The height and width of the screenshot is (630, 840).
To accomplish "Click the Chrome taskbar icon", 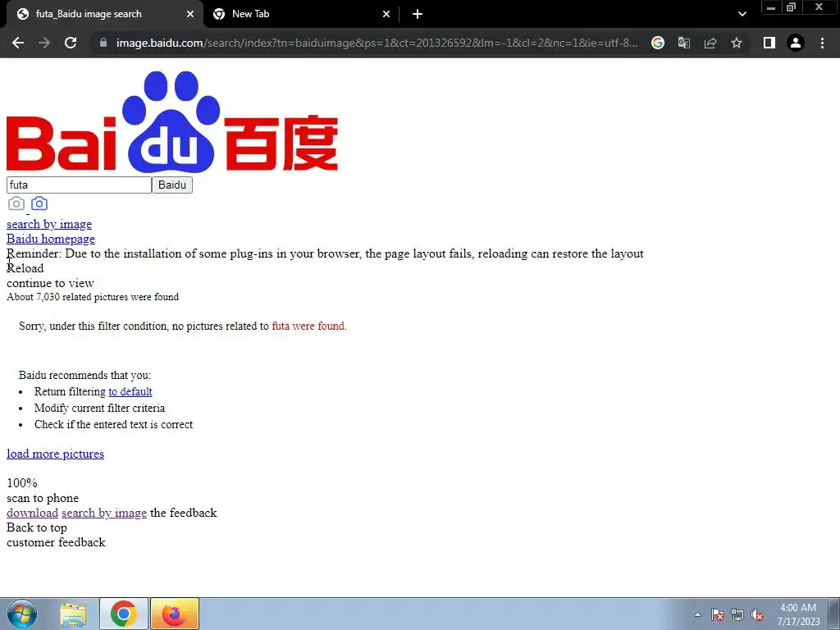I will pos(123,614).
